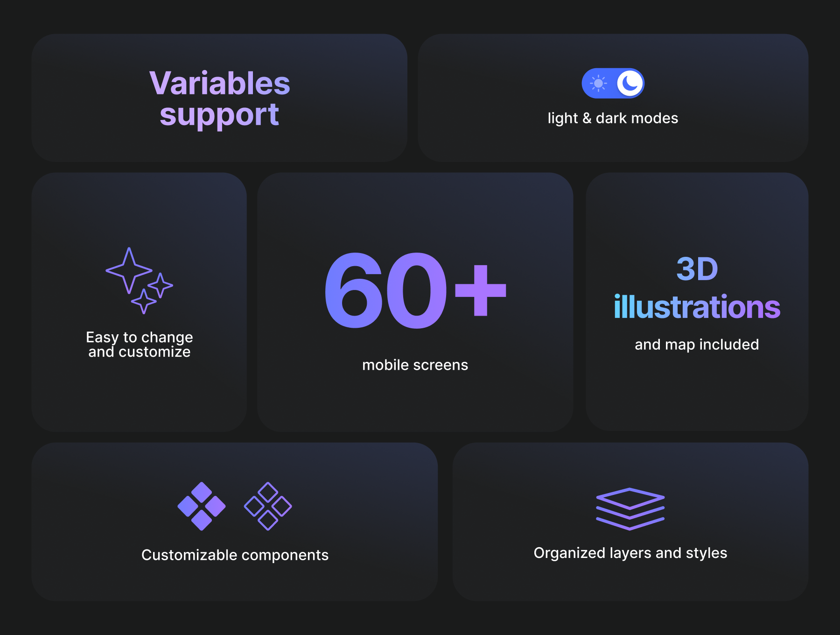This screenshot has height=635, width=840.
Task: Toggle the light and dark mode switch
Action: click(613, 84)
